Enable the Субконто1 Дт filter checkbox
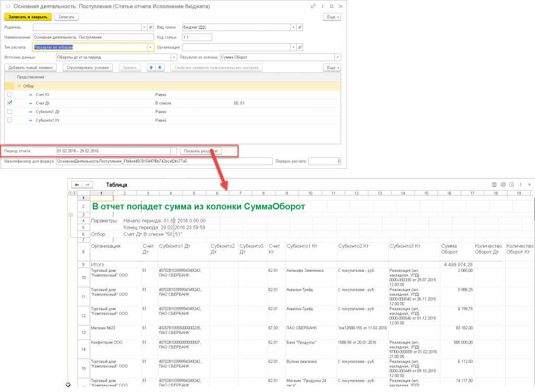The width and height of the screenshot is (535, 392). [x=9, y=112]
